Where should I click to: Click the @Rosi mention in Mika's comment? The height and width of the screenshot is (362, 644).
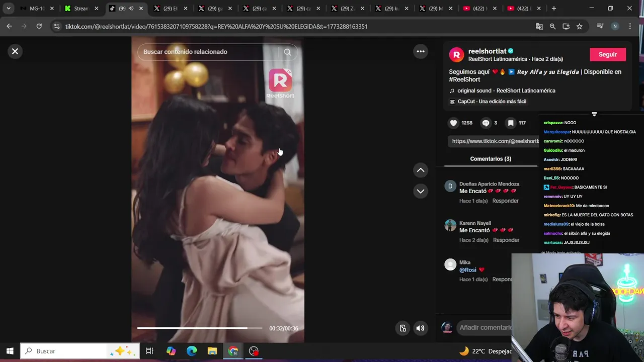click(468, 270)
